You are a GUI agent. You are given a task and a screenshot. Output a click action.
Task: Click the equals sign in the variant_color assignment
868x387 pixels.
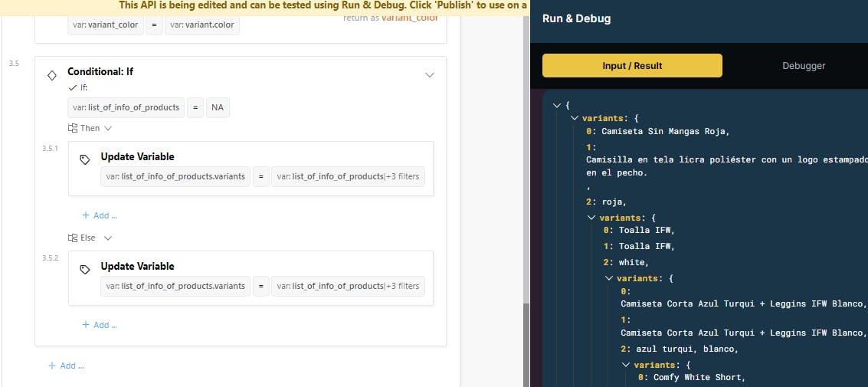point(155,25)
